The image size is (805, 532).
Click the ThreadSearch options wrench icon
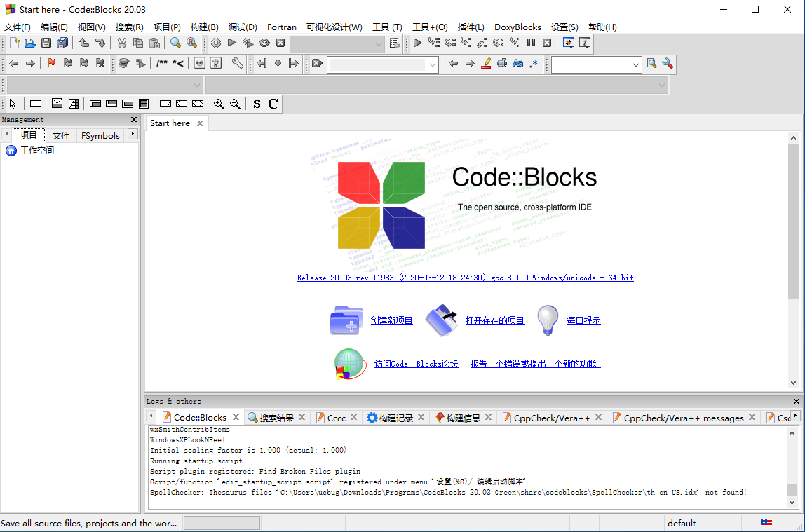pyautogui.click(x=668, y=63)
